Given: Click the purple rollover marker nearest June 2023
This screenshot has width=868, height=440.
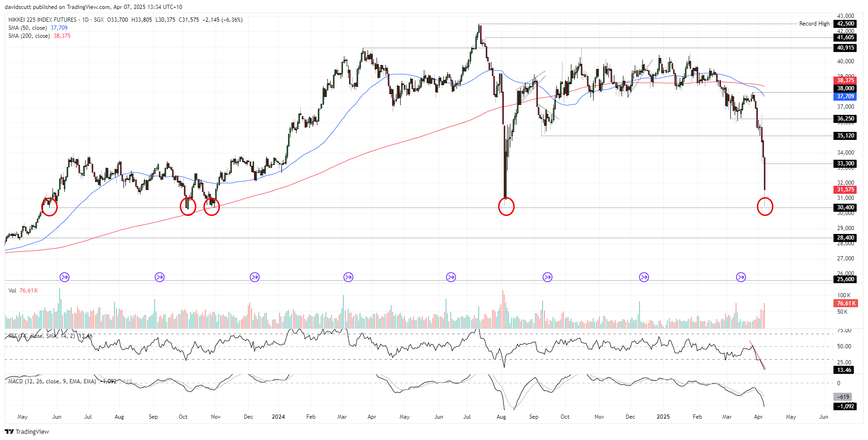Looking at the screenshot, I should [65, 277].
